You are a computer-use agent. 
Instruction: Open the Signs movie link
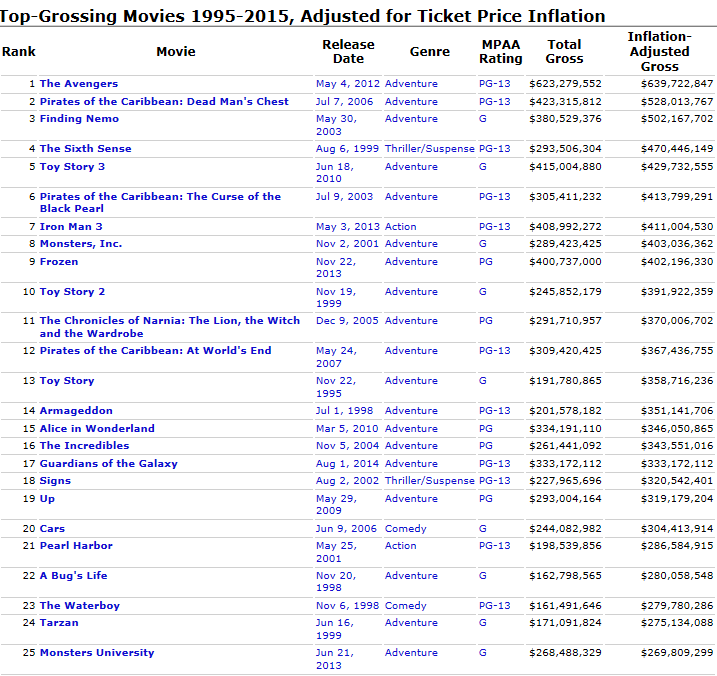[x=55, y=481]
